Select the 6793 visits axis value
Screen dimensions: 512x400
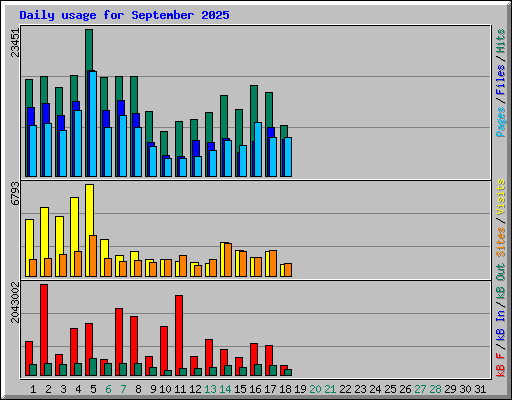(x=15, y=194)
